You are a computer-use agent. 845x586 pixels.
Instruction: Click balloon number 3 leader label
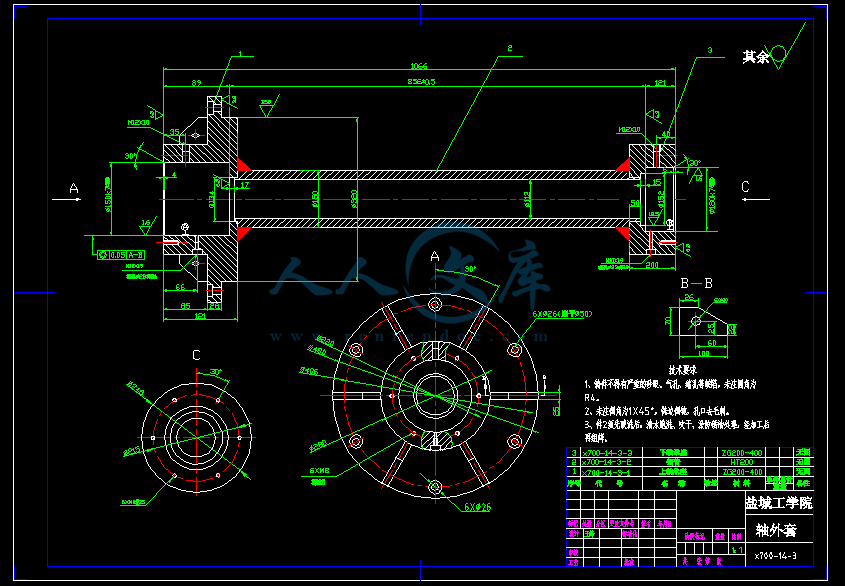[x=710, y=50]
